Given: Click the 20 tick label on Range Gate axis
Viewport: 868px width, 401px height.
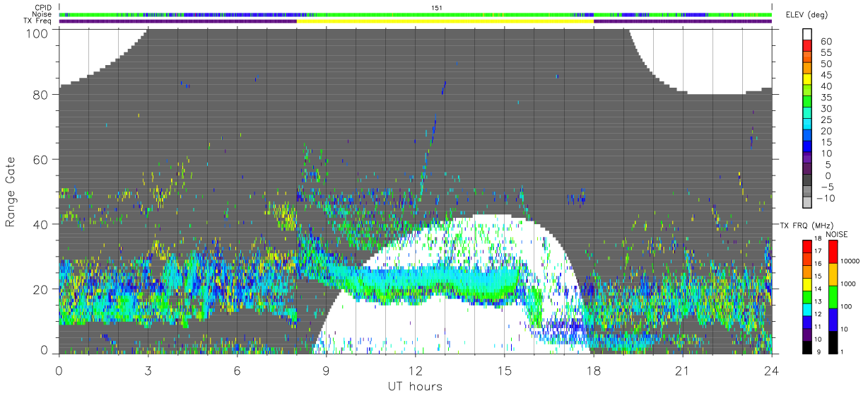Looking at the screenshot, I should (41, 289).
